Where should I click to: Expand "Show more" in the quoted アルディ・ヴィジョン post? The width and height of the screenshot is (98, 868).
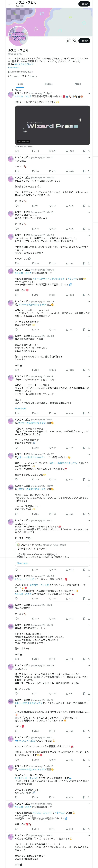tap(22, 563)
